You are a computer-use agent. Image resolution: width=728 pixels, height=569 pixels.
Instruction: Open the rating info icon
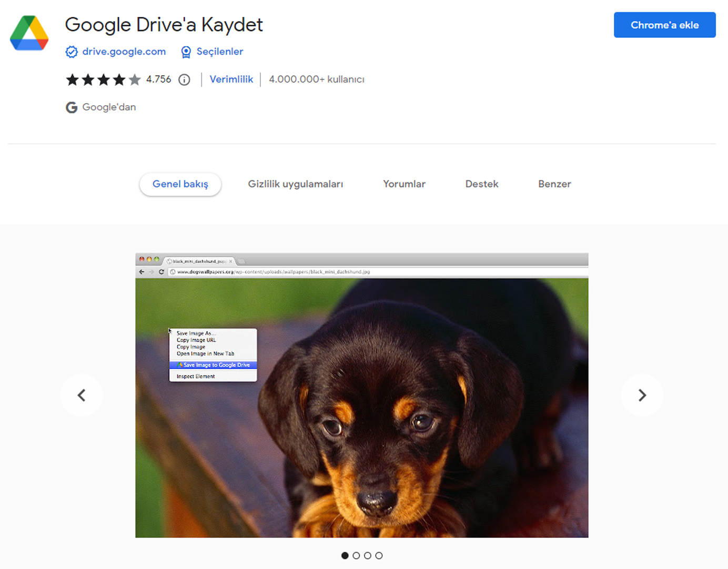point(184,79)
